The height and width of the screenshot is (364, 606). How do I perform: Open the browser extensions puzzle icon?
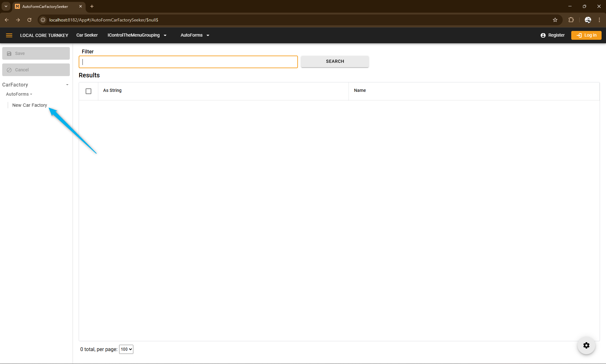tap(571, 20)
